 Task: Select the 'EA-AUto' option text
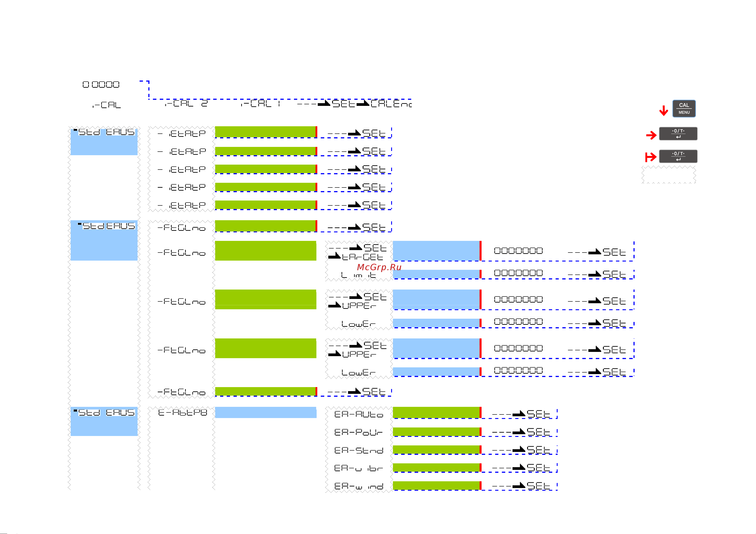[359, 414]
